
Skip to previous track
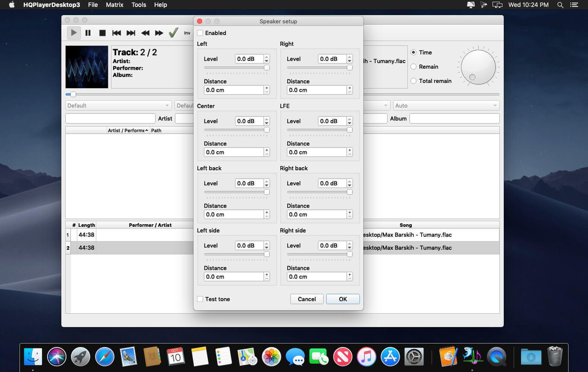(117, 33)
